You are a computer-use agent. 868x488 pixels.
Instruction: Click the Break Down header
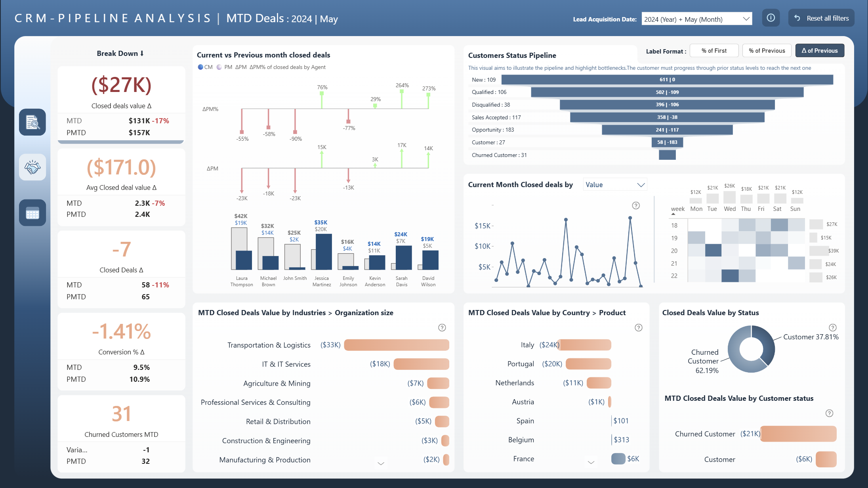click(x=120, y=54)
